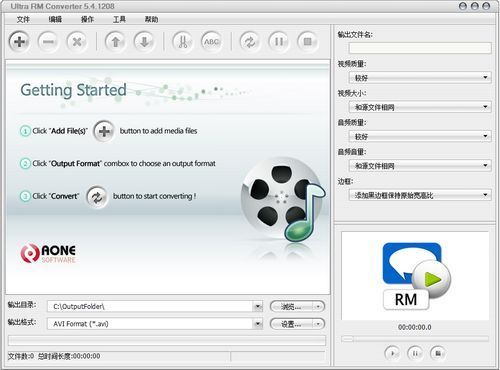This screenshot has height=370, width=500.
Task: Pause conversion using toolbar pause button
Action: 279,42
